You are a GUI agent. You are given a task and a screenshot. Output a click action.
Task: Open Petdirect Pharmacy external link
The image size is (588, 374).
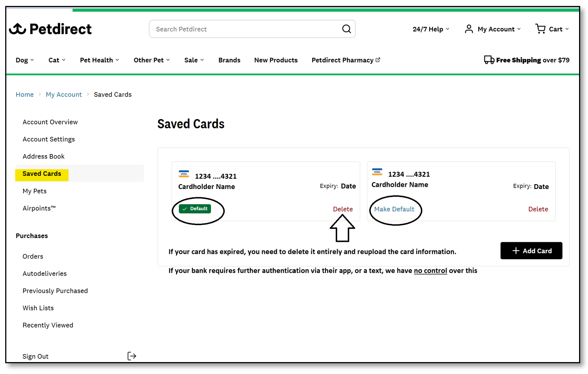pyautogui.click(x=346, y=60)
